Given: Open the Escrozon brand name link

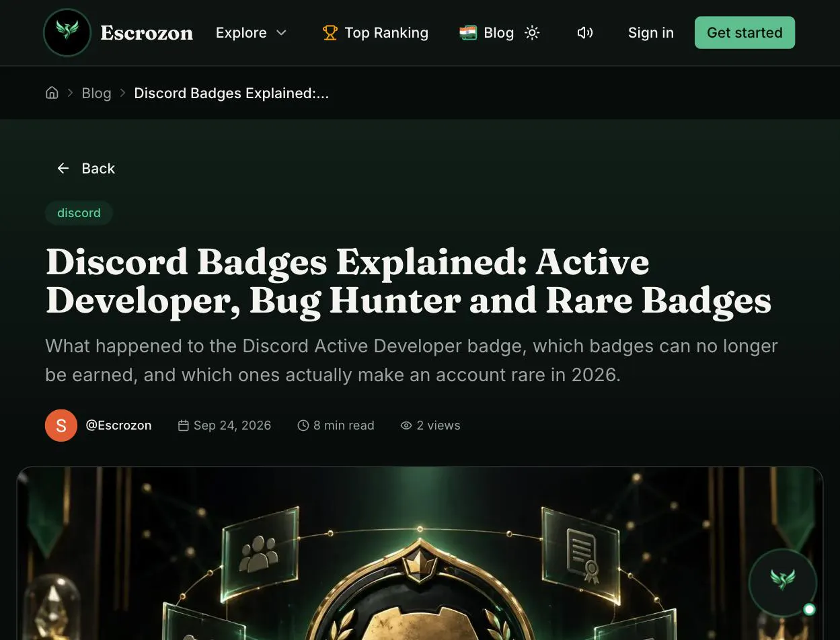Looking at the screenshot, I should coord(147,32).
